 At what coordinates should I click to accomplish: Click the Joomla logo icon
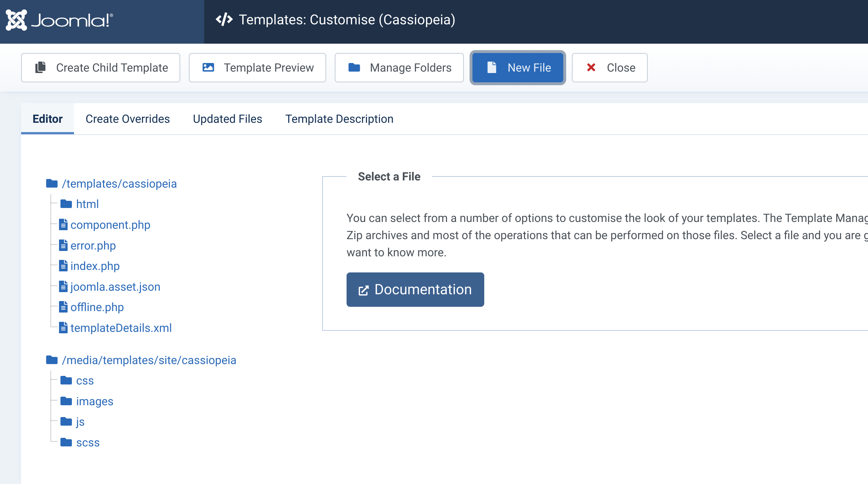(x=16, y=20)
